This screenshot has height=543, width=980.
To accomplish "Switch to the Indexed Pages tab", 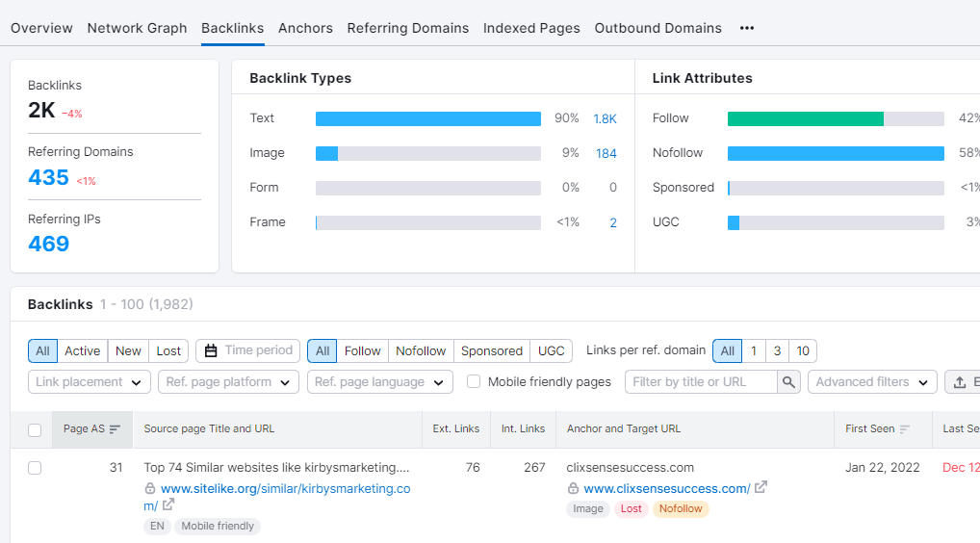I will (x=531, y=28).
